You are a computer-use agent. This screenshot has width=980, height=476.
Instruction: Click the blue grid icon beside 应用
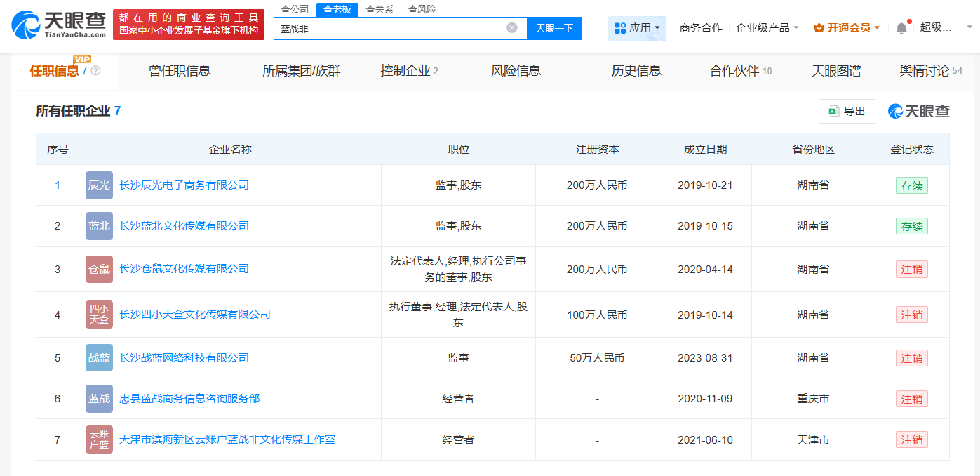(622, 27)
